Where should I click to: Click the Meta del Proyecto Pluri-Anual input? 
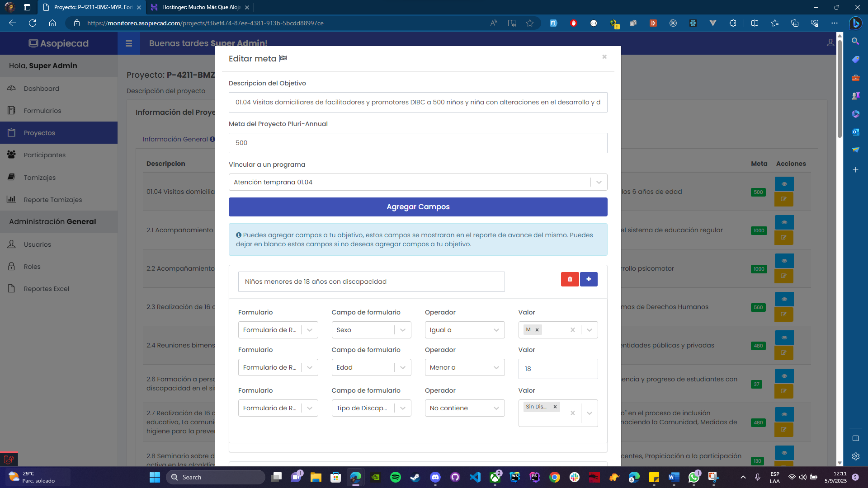pos(418,143)
